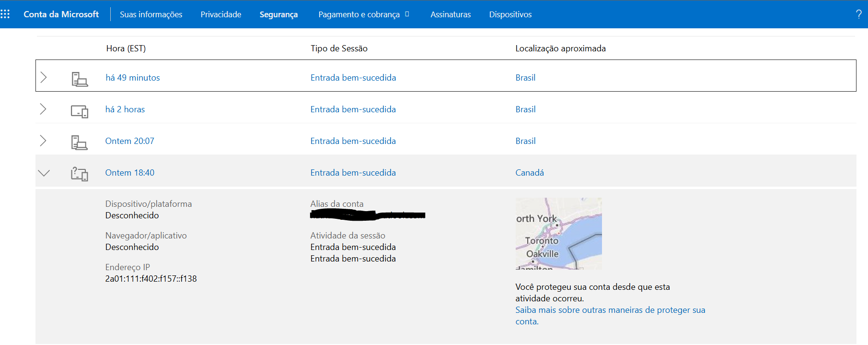
Task: Expand the 'Ontem 20:07' session row
Action: [x=43, y=141]
